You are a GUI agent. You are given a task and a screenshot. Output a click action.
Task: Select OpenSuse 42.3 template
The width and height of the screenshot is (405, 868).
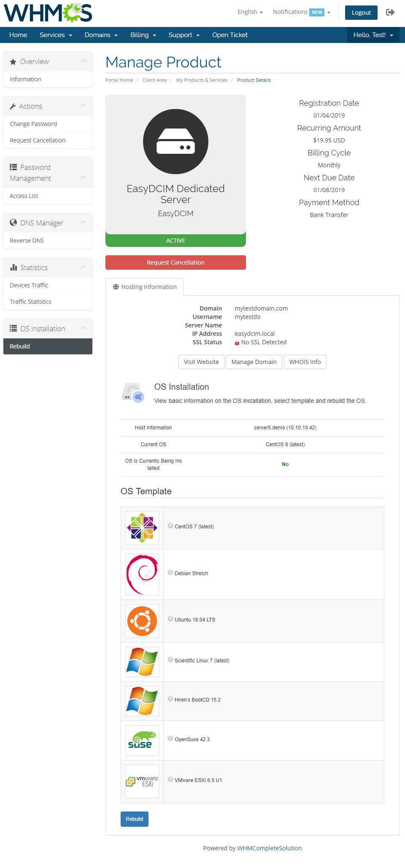[170, 739]
